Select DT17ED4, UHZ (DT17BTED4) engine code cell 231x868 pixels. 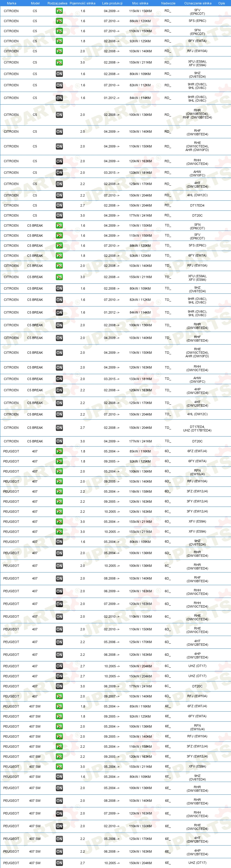[x=197, y=428]
